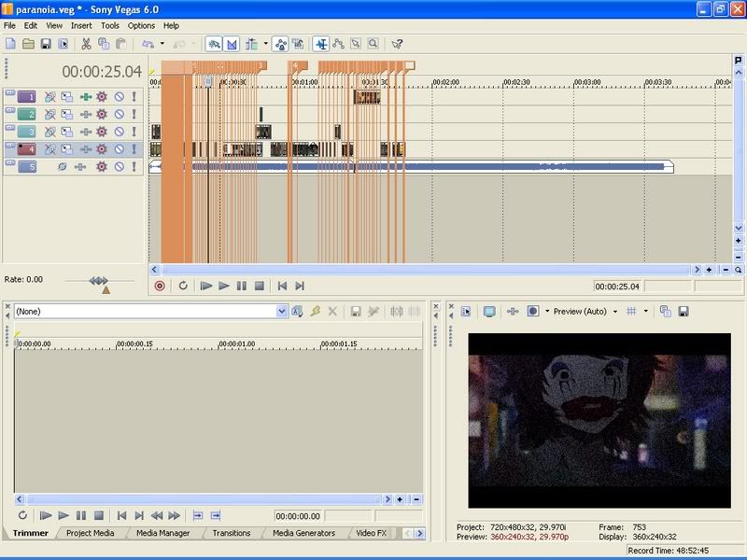747x560 pixels.
Task: Click external monitor icon in preview window
Action: [x=488, y=312]
